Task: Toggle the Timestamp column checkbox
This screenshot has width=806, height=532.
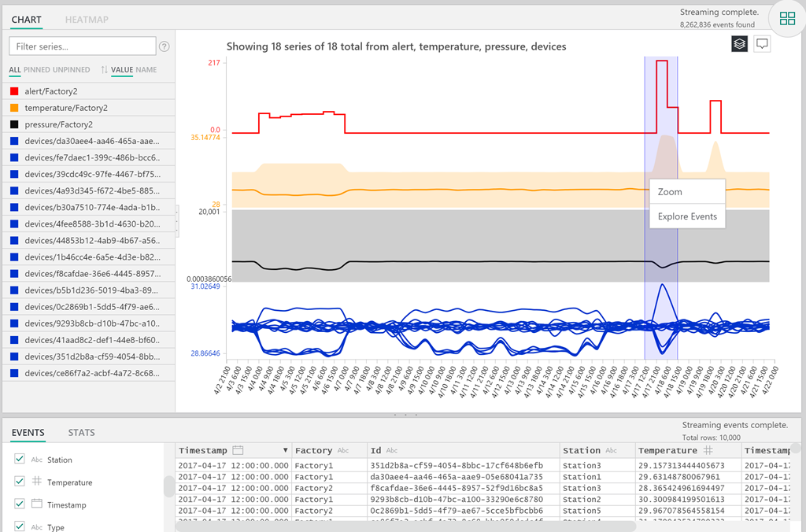Action: (x=19, y=504)
